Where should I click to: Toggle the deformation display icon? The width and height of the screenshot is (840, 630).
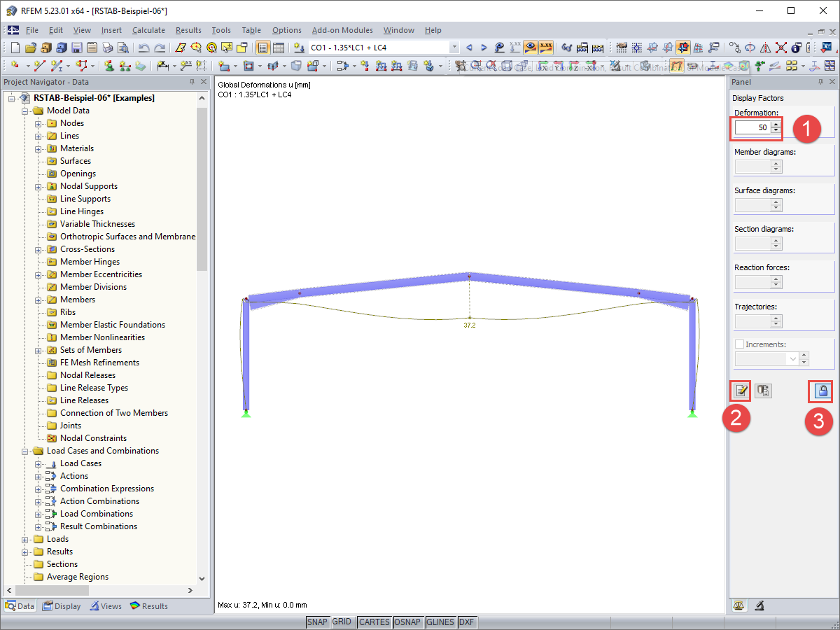pyautogui.click(x=675, y=66)
